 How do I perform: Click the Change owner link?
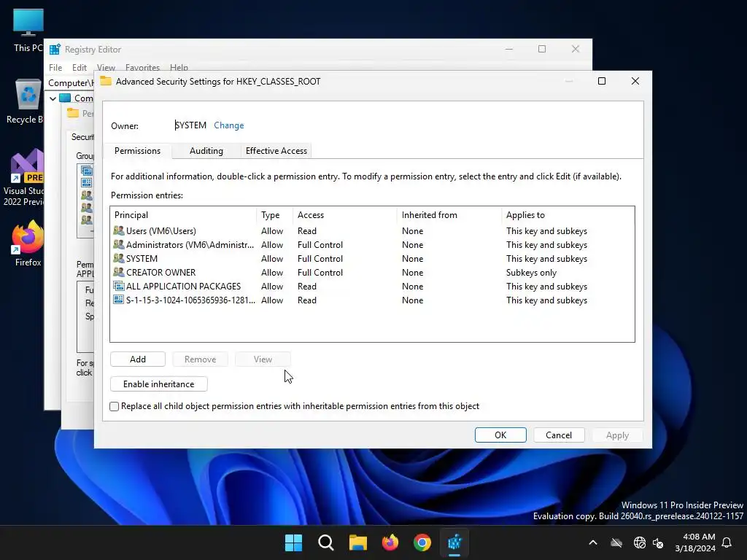click(228, 125)
